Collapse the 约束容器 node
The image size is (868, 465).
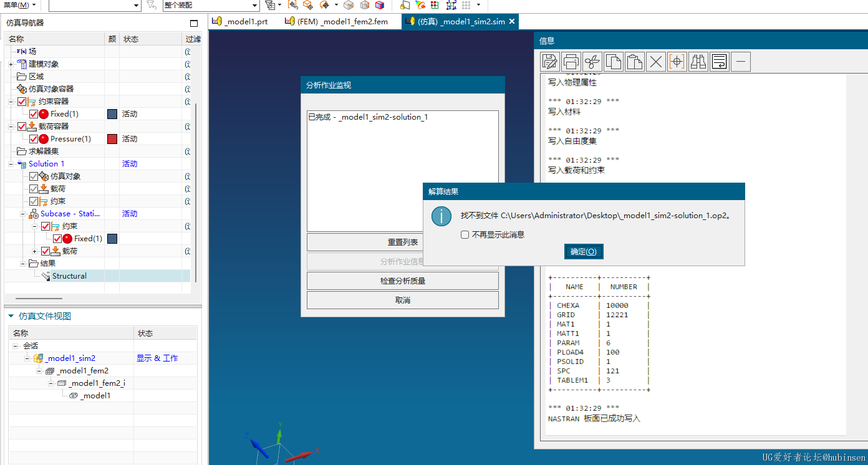11,102
